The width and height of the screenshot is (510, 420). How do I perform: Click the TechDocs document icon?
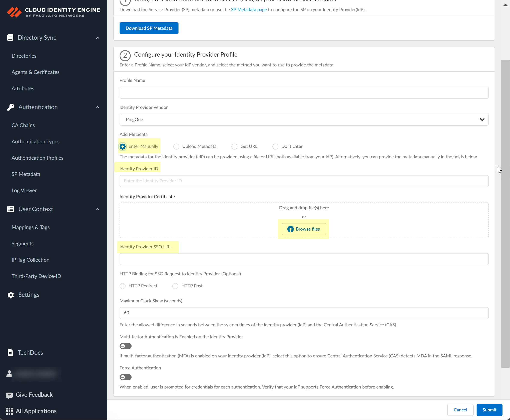pyautogui.click(x=10, y=353)
